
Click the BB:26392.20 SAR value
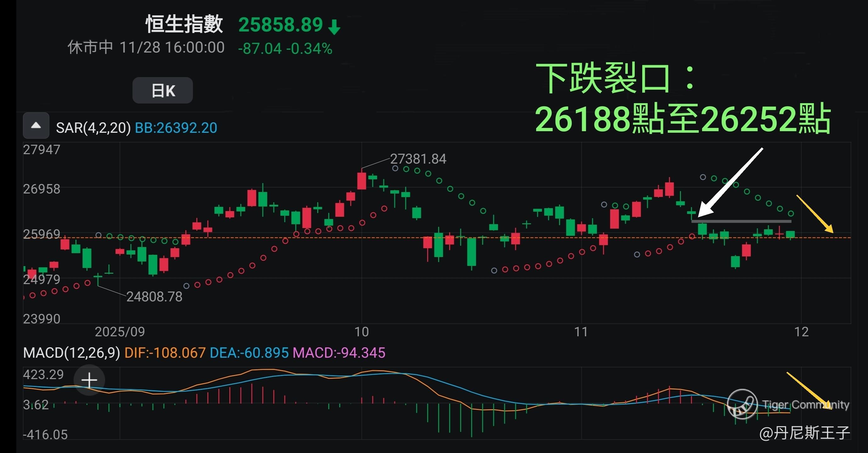(176, 128)
